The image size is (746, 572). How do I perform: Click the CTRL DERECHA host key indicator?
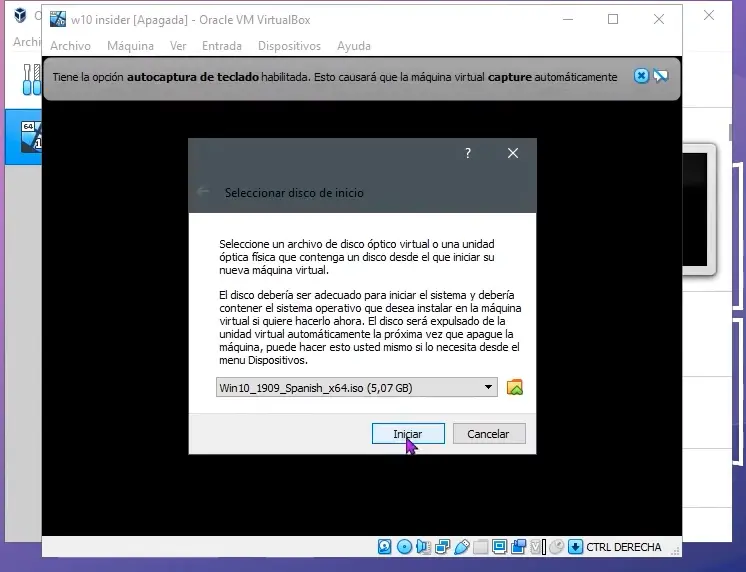(x=623, y=547)
